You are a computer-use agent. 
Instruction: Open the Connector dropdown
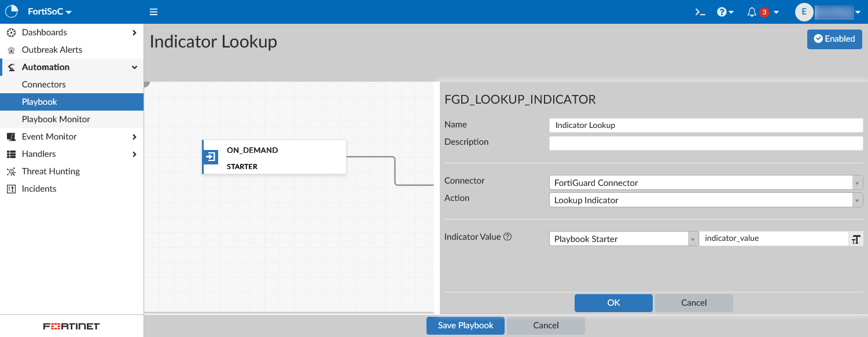click(x=705, y=183)
